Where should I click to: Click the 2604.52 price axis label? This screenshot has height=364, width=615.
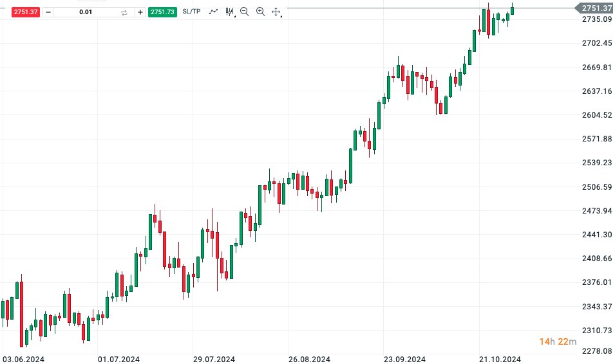597,115
